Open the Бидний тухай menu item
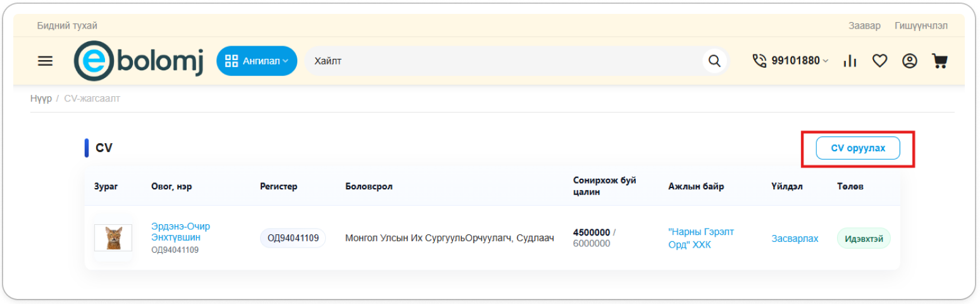 tap(67, 26)
